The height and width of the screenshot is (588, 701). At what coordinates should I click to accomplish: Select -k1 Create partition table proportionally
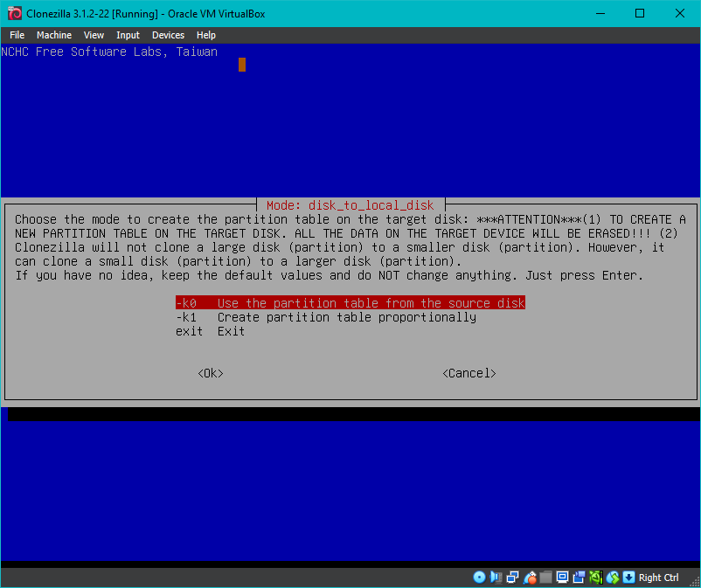pos(325,317)
